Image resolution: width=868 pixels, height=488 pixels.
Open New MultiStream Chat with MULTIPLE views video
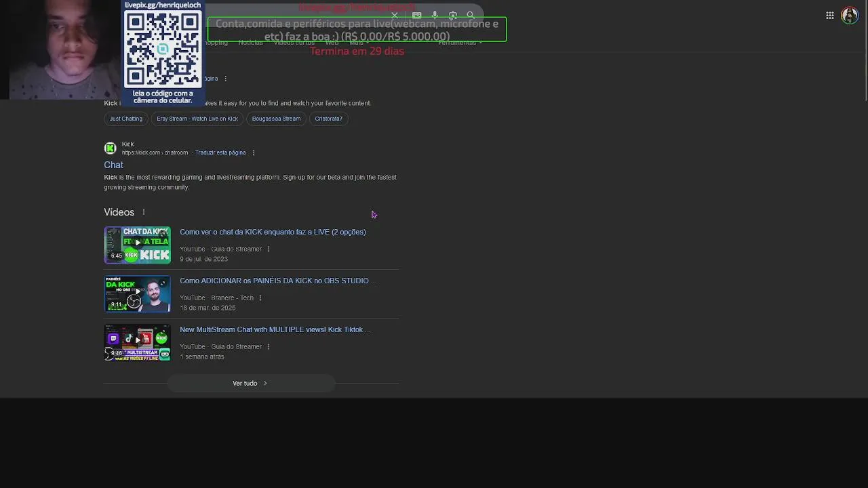point(275,329)
